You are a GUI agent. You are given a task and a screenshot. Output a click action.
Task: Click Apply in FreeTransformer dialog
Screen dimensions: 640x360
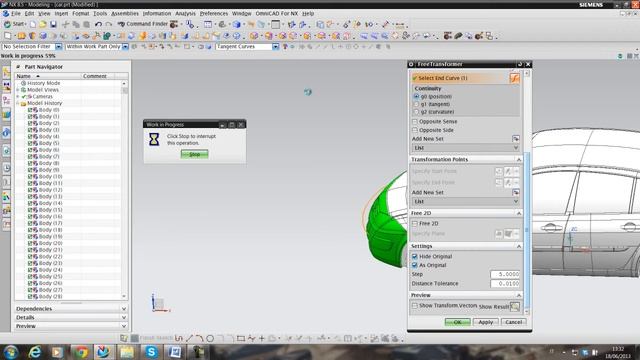tap(485, 322)
